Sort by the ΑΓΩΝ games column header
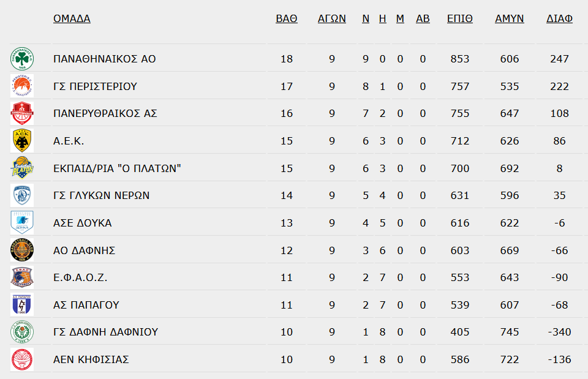Viewport: 588px width, 379px height. [x=332, y=18]
